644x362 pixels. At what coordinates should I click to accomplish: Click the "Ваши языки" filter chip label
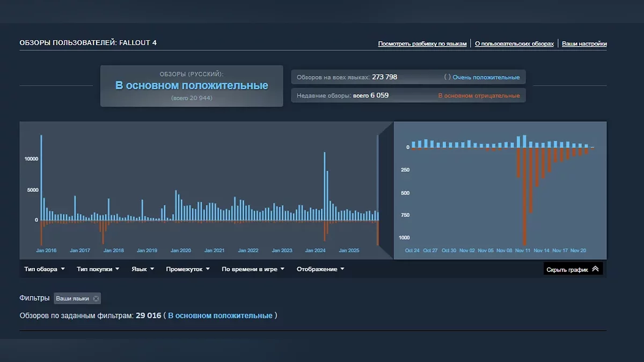[72, 299]
